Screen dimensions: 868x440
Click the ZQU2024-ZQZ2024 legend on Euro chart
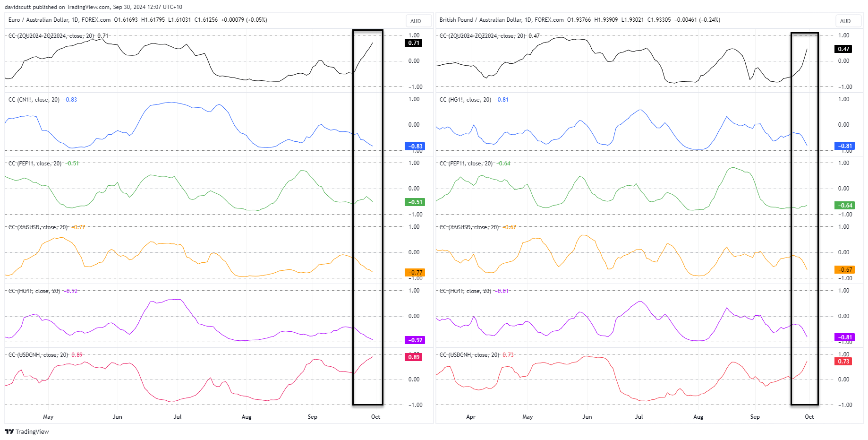click(58, 36)
